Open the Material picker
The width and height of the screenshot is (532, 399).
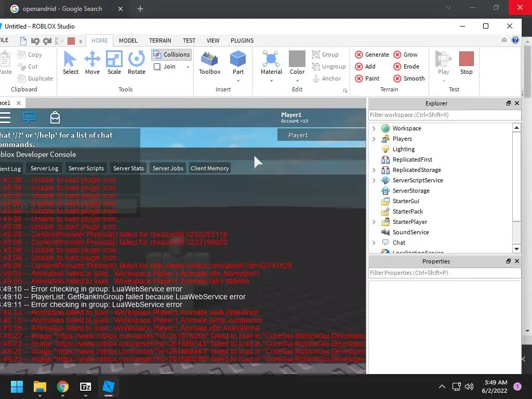(271, 63)
